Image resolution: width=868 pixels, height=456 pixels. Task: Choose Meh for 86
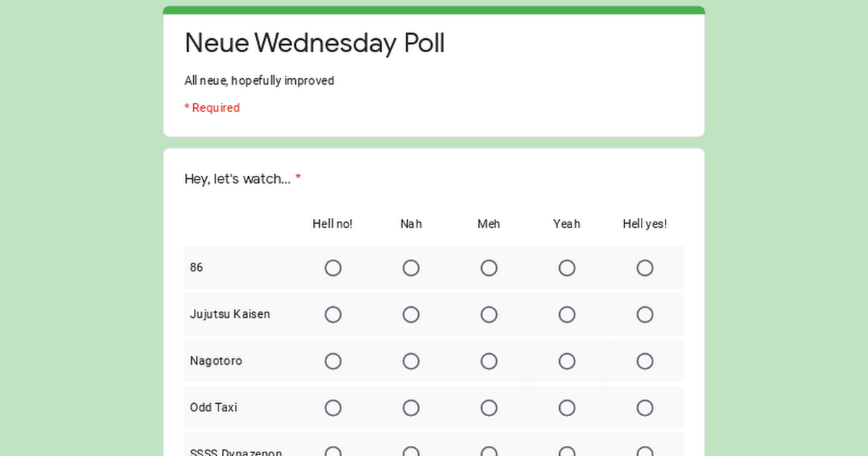coord(489,268)
